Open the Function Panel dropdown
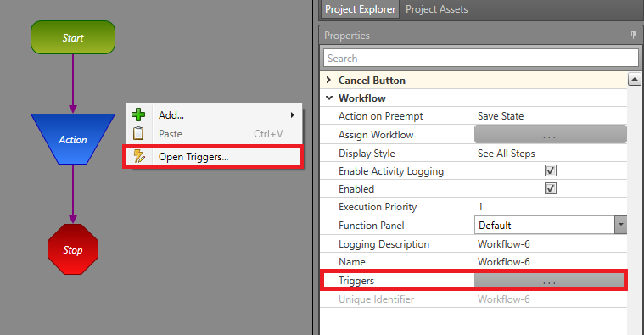Image resolution: width=644 pixels, height=335 pixels. (x=620, y=225)
